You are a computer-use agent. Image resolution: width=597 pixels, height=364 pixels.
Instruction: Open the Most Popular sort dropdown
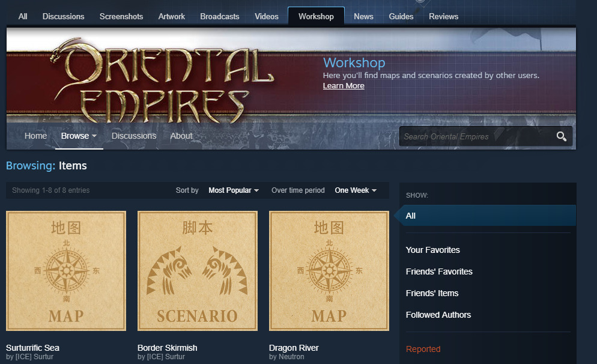point(234,190)
